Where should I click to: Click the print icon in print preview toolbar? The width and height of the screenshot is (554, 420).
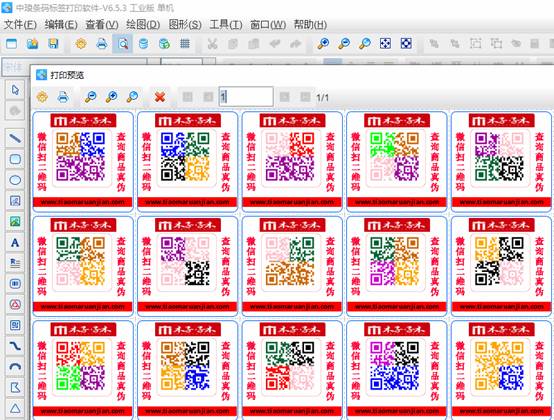click(x=63, y=97)
